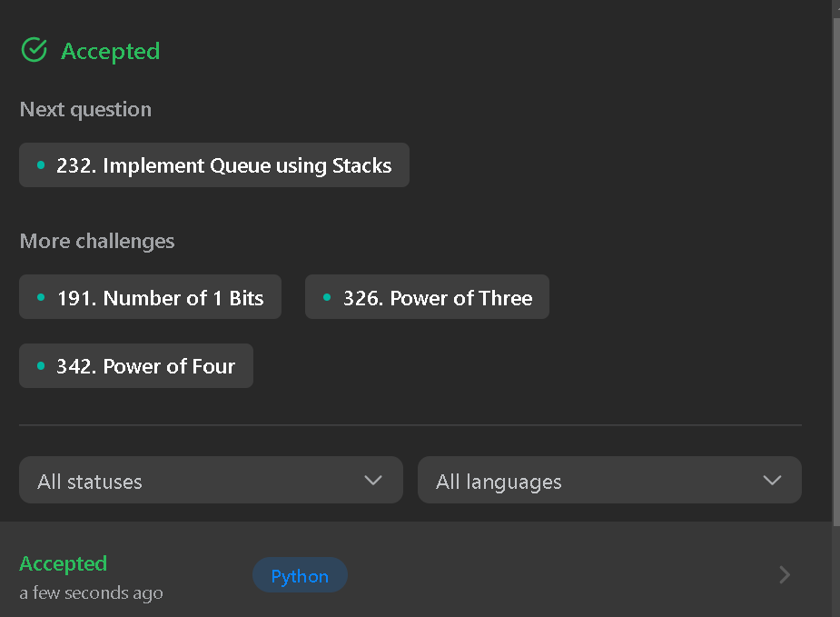
Task: Click the 'a few seconds ago' timestamp
Action: [91, 592]
